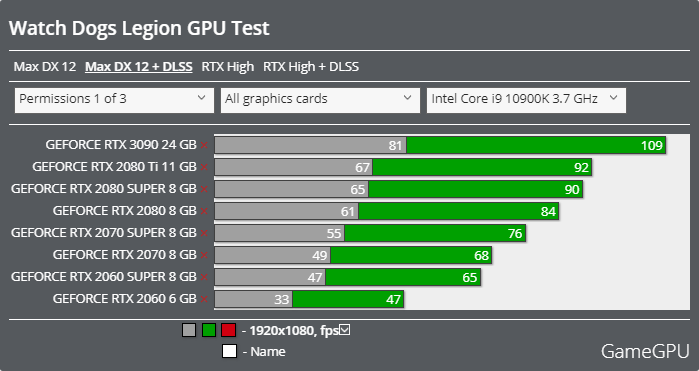Image resolution: width=699 pixels, height=371 pixels.
Task: Click the white Name legend swatch
Action: pos(229,351)
